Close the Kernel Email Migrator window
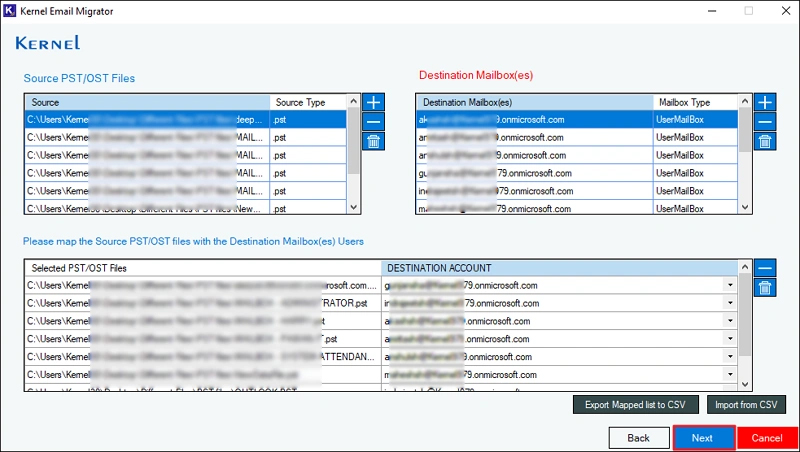Screen dimensions: 800x452 pos(786,11)
